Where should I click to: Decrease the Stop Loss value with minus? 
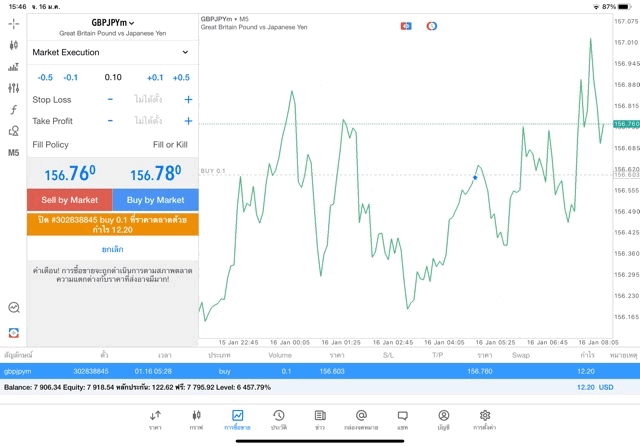[110, 99]
